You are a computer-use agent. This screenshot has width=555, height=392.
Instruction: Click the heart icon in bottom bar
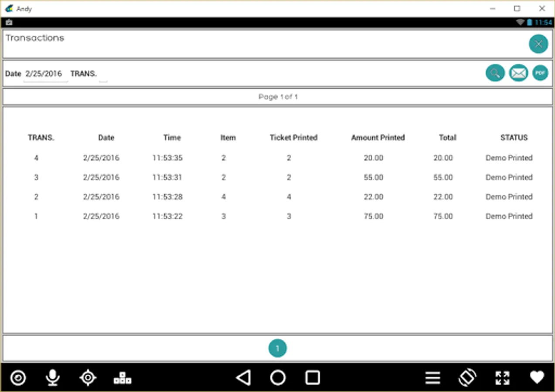pos(537,378)
